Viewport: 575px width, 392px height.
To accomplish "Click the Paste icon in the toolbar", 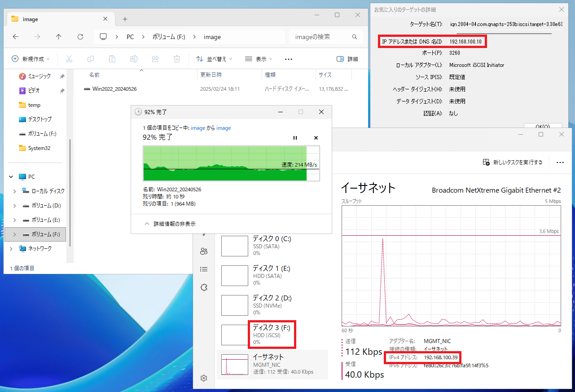I will pos(112,58).
